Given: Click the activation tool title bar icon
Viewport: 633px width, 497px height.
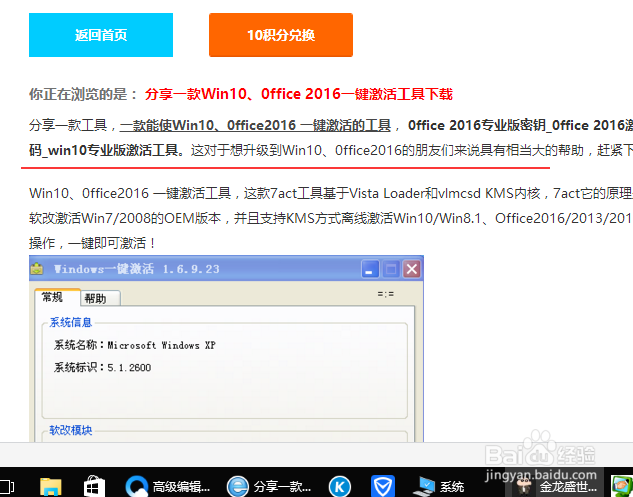Looking at the screenshot, I should tap(37, 268).
